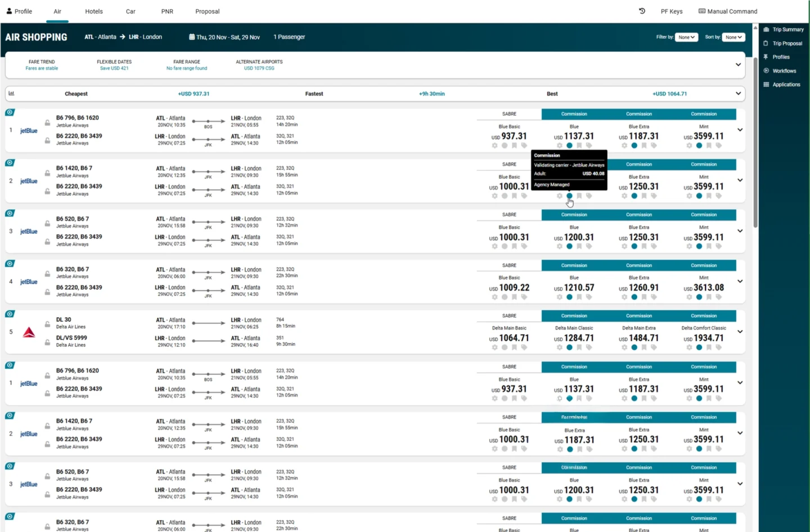Image resolution: width=810 pixels, height=532 pixels.
Task: Expand details chevron on flight option 4
Action: [740, 281]
